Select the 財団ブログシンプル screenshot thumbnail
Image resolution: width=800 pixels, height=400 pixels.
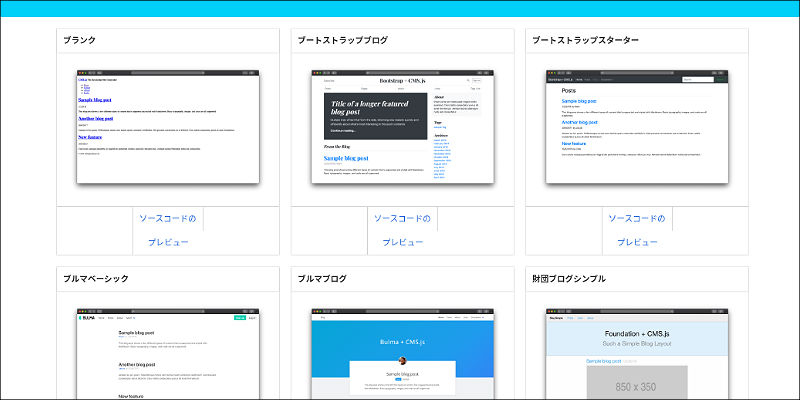point(637,354)
